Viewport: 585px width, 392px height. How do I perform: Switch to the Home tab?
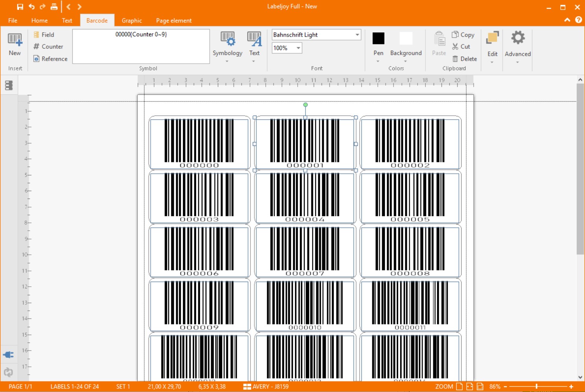(x=39, y=20)
